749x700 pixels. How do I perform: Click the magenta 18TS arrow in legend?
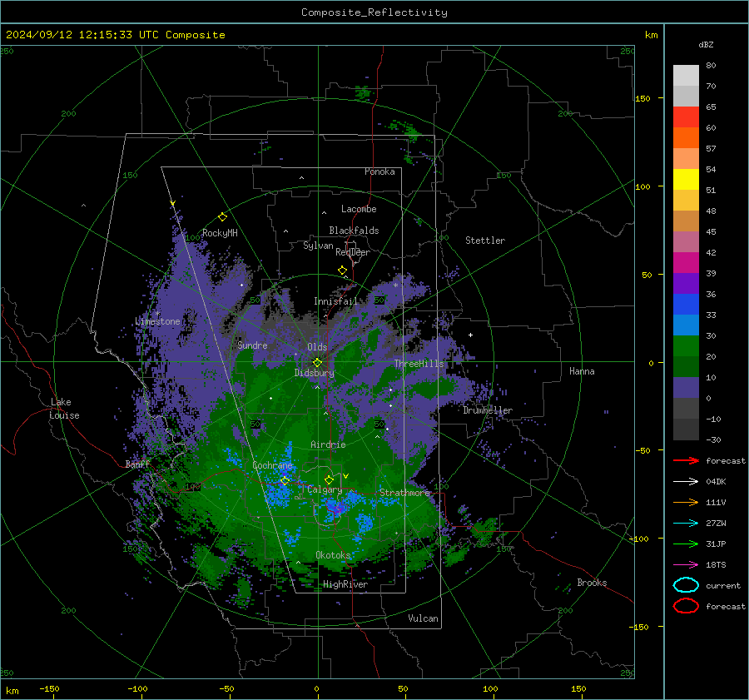(686, 565)
